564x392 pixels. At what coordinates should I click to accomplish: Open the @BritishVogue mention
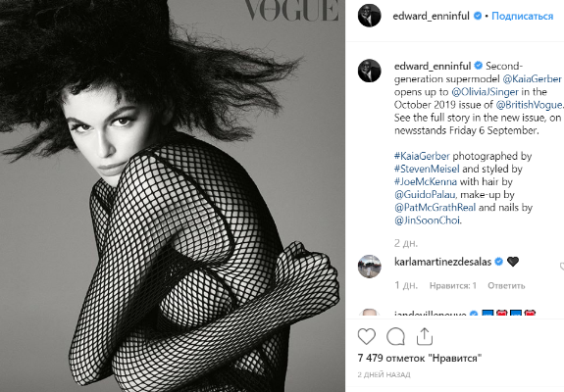pyautogui.click(x=529, y=105)
